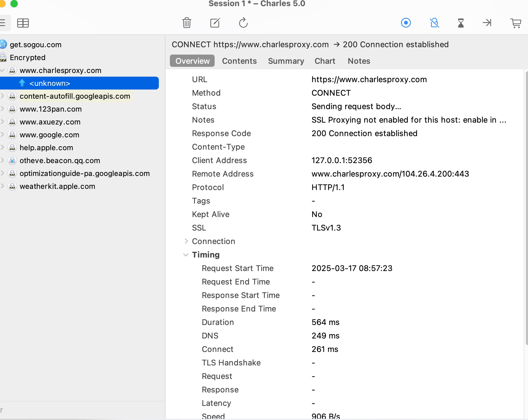Viewport: 528px width, 420px height.
Task: Expand the help.apple.com node
Action: (x=2, y=147)
